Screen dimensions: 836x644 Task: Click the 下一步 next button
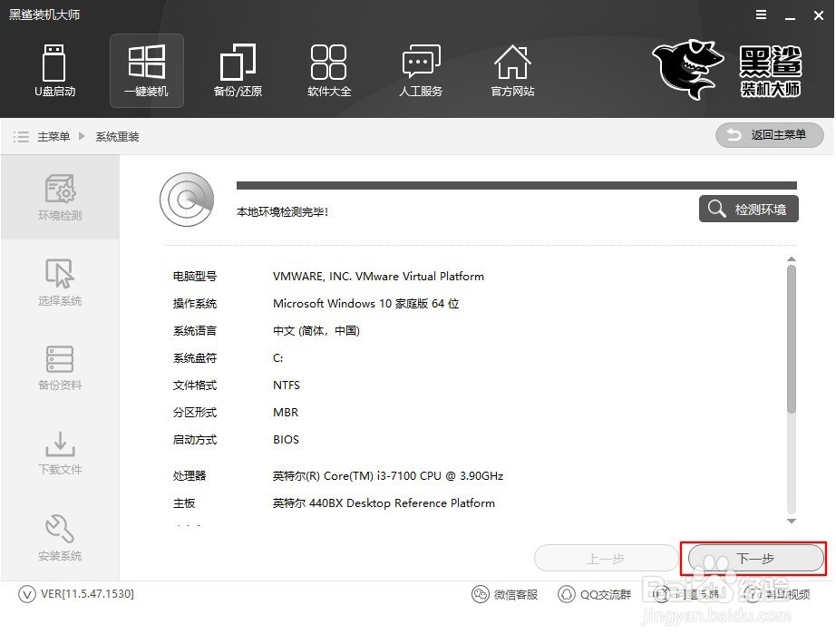point(753,558)
